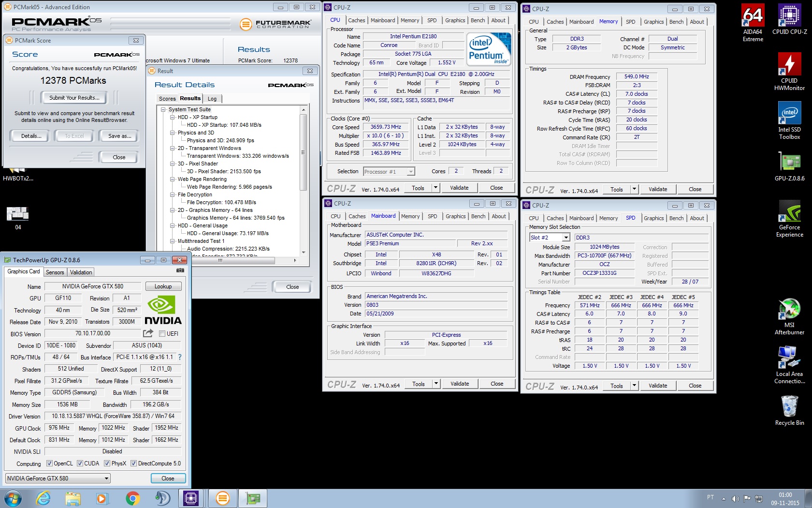
Task: Open the Scores tab in Result Details
Action: click(x=167, y=99)
